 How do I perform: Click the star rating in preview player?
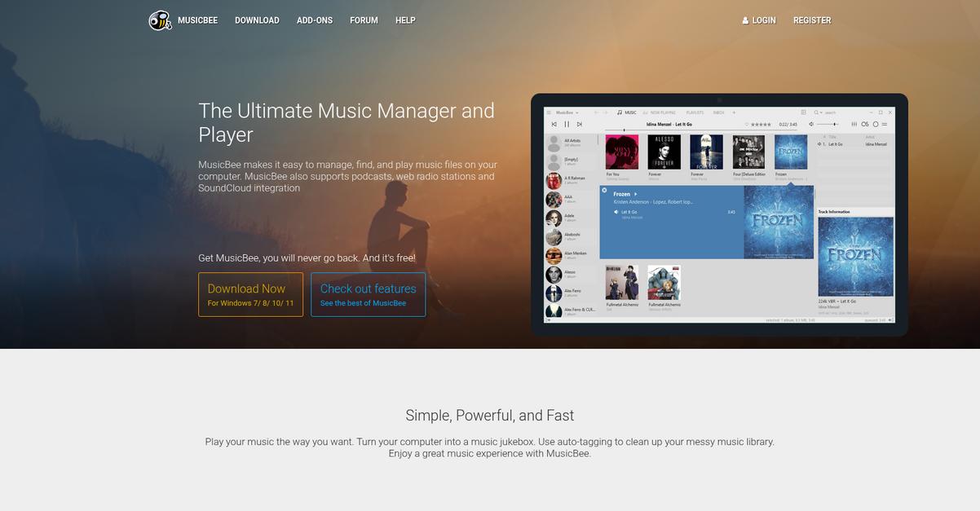point(761,124)
